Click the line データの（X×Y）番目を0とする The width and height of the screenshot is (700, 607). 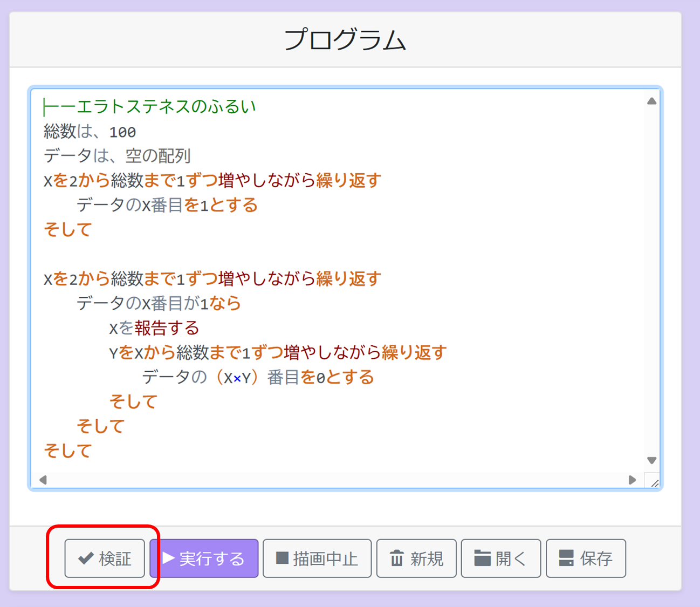pyautogui.click(x=258, y=377)
